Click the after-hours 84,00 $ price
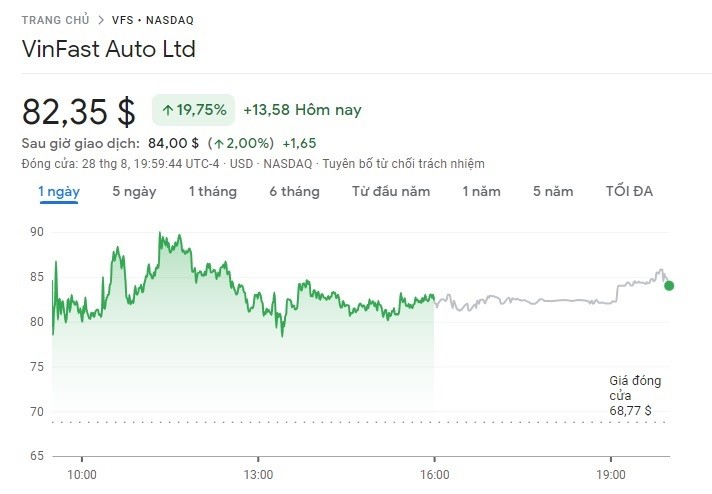This screenshot has height=494, width=712. tap(173, 143)
